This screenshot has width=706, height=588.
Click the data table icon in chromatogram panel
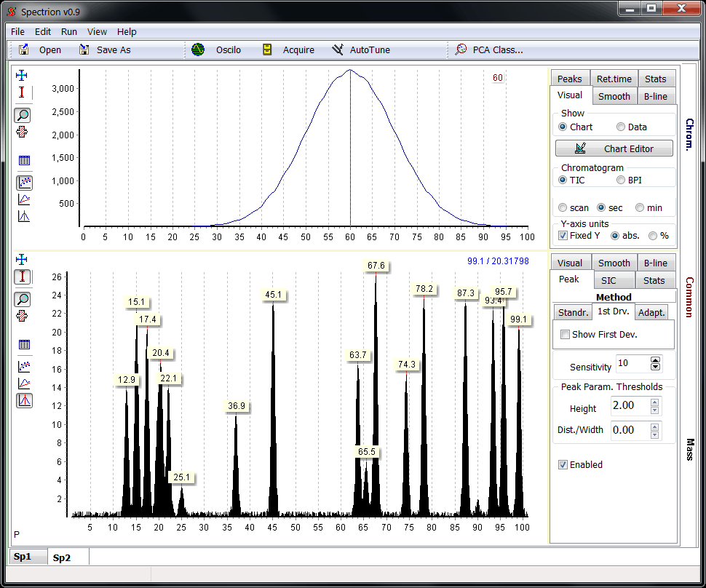click(24, 160)
